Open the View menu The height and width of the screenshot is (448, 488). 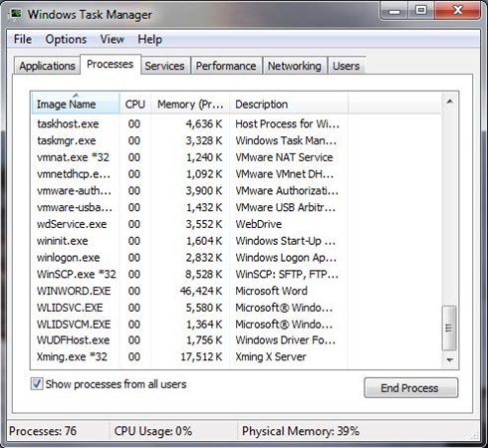tap(113, 39)
